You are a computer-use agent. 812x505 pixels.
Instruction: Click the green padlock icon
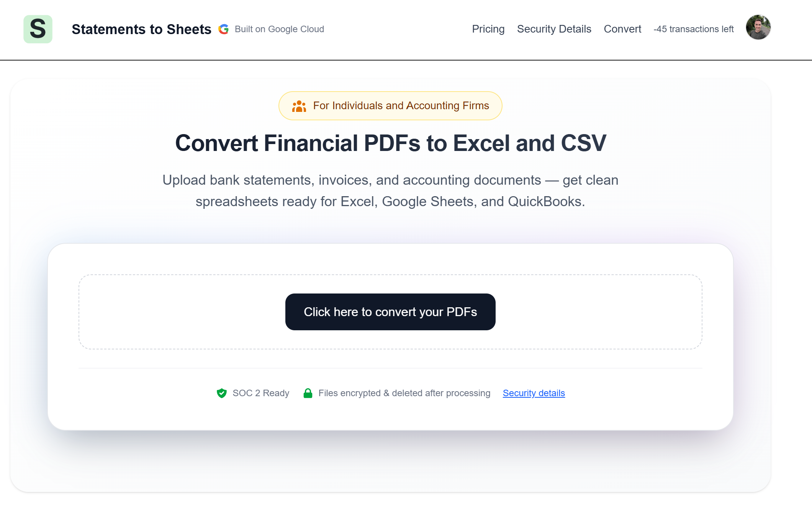coord(308,393)
